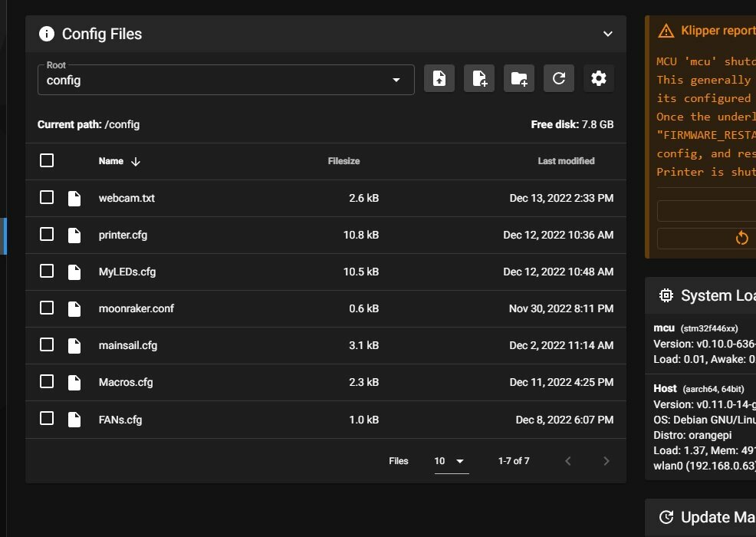Viewport: 756px width, 537px height.
Task: Click the Dec 13, 2022 2:33 PM date
Action: pos(562,198)
